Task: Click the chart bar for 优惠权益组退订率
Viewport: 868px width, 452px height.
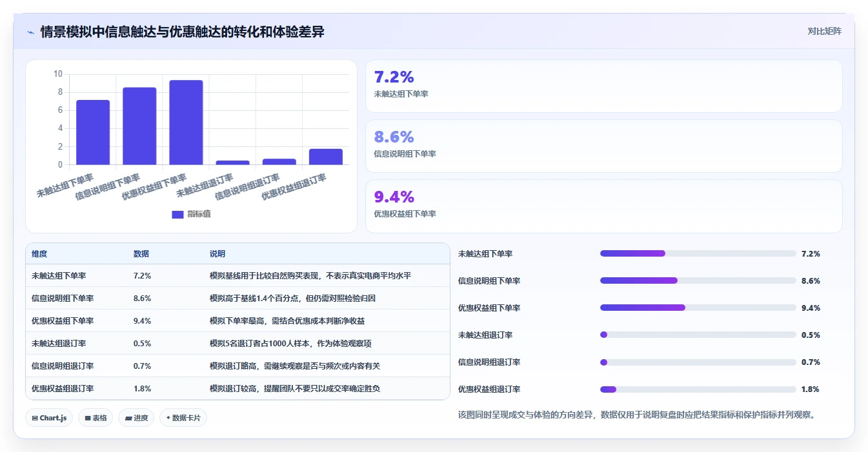Action: click(326, 157)
